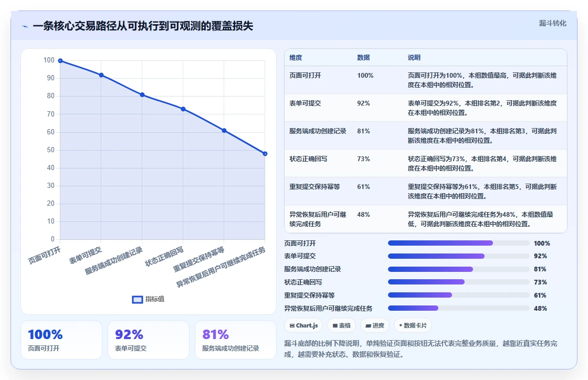Screen dimensions: 588x380
Task: Select 重复提交保持幂等 in the table's 维度 column
Action: click(x=314, y=187)
